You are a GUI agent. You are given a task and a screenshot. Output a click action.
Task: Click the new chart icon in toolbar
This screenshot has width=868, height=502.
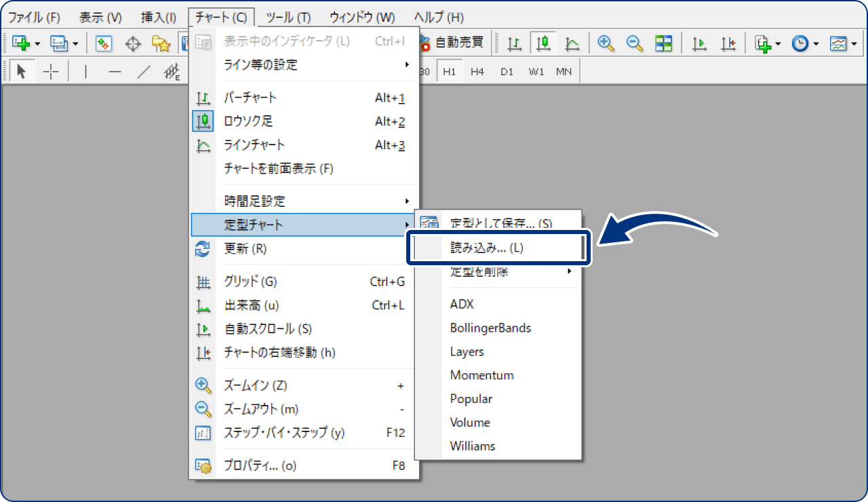(x=22, y=43)
